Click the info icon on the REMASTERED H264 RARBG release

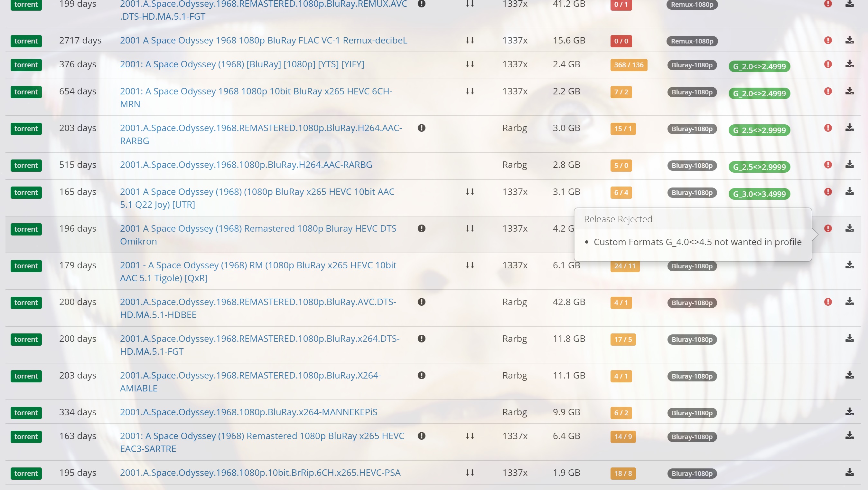point(421,128)
